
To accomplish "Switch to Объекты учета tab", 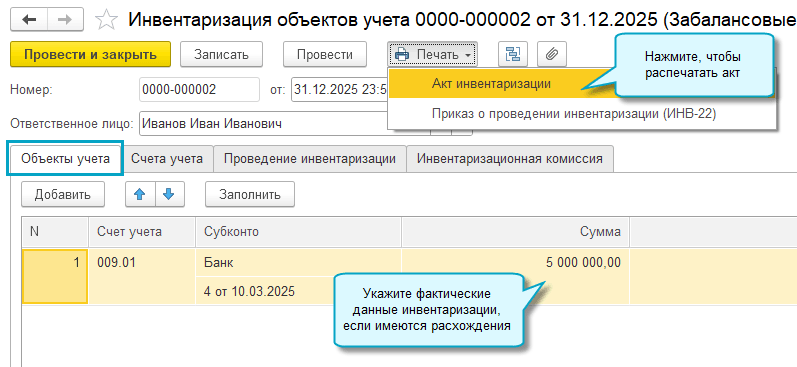I will tap(65, 159).
